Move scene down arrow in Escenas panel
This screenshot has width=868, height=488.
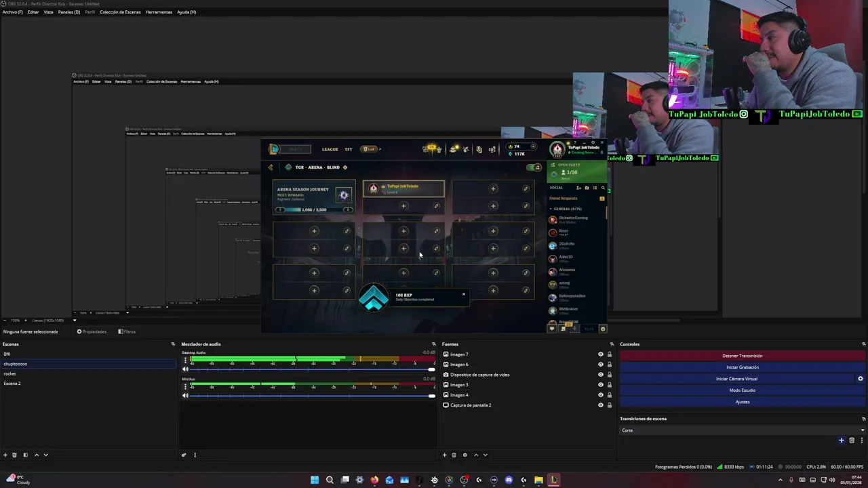coord(45,455)
